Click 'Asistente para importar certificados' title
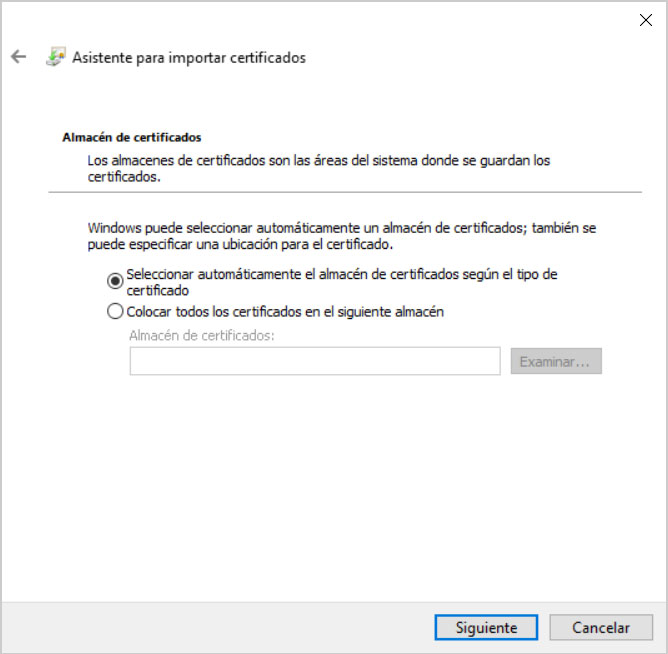 click(x=189, y=58)
